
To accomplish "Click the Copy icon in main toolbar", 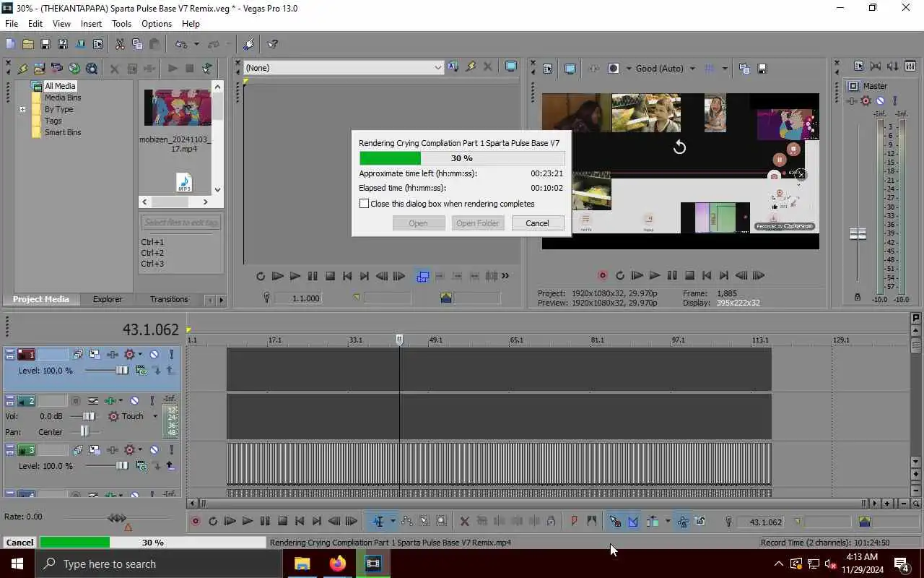I will [x=137, y=44].
